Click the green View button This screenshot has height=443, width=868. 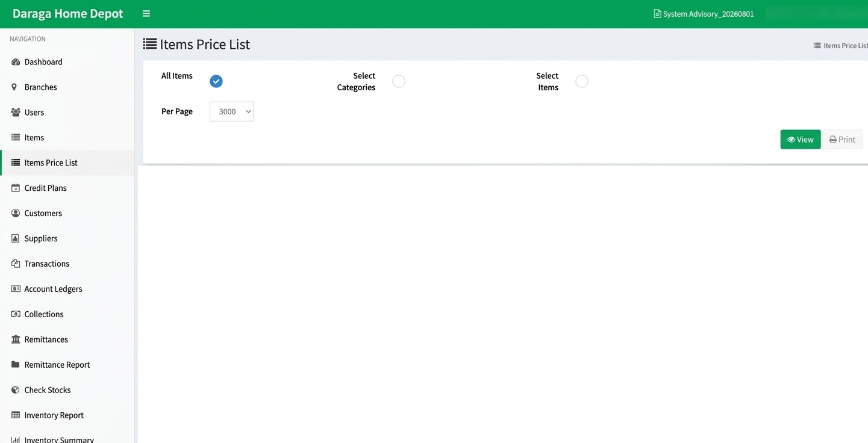pyautogui.click(x=800, y=140)
